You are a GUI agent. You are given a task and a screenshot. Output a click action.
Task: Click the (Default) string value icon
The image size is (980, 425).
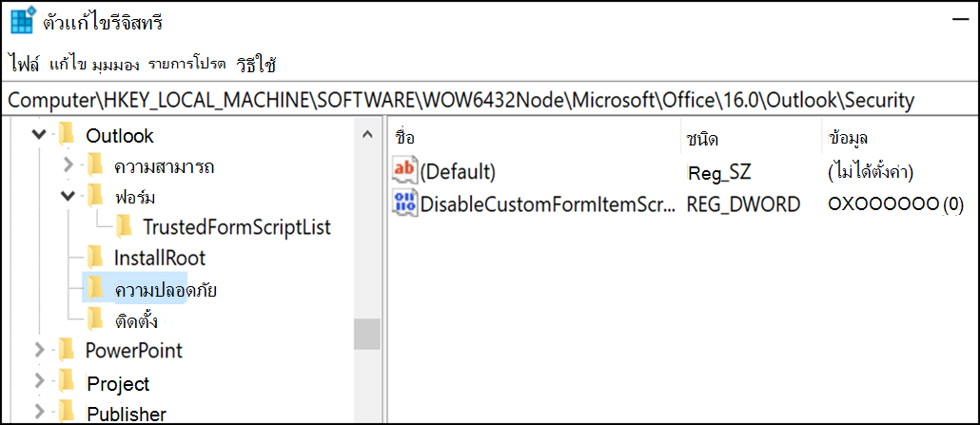(x=403, y=170)
